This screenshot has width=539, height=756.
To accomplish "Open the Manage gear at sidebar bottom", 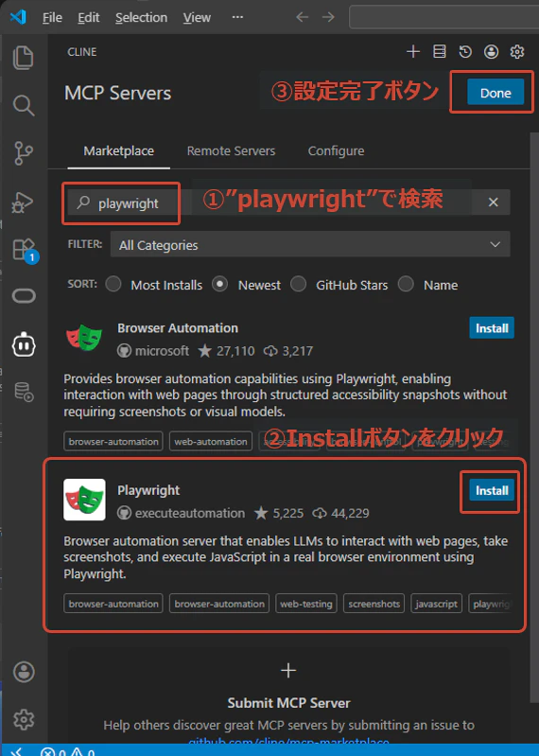I will 24,719.
